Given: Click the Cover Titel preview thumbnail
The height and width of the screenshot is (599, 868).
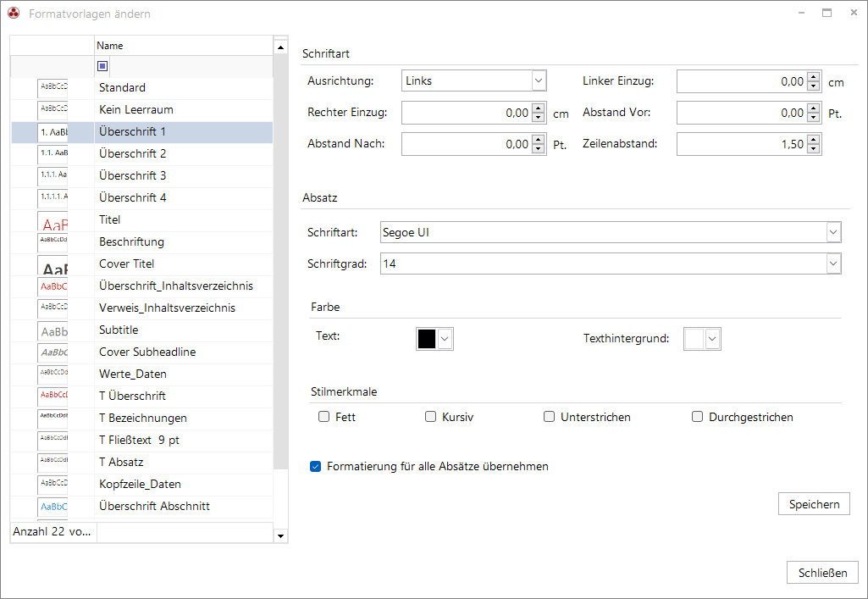Looking at the screenshot, I should (x=53, y=264).
